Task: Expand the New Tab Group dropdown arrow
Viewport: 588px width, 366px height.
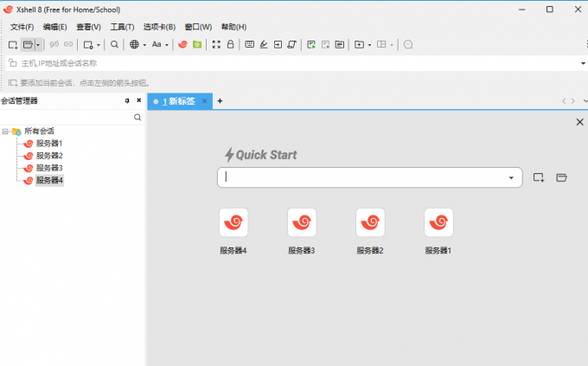Action: 370,45
